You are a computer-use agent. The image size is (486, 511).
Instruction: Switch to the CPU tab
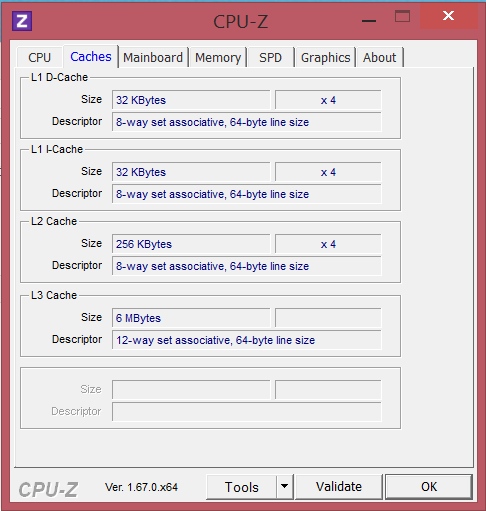(x=39, y=57)
